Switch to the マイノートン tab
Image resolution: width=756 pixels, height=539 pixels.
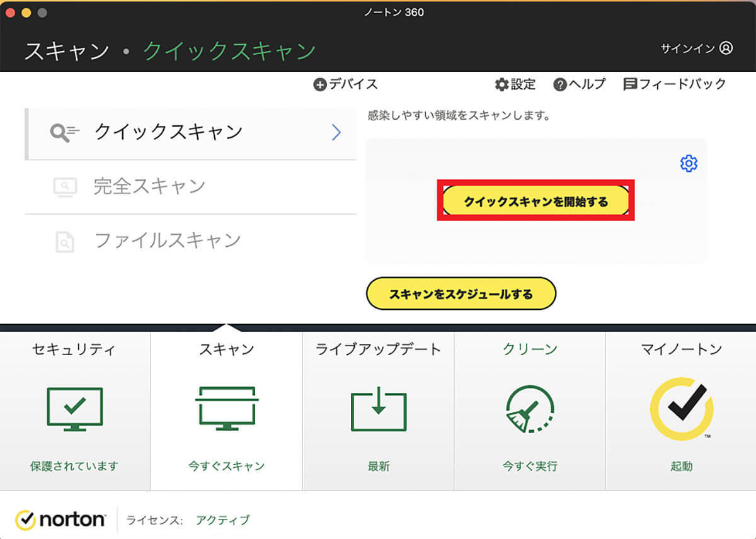pos(681,411)
